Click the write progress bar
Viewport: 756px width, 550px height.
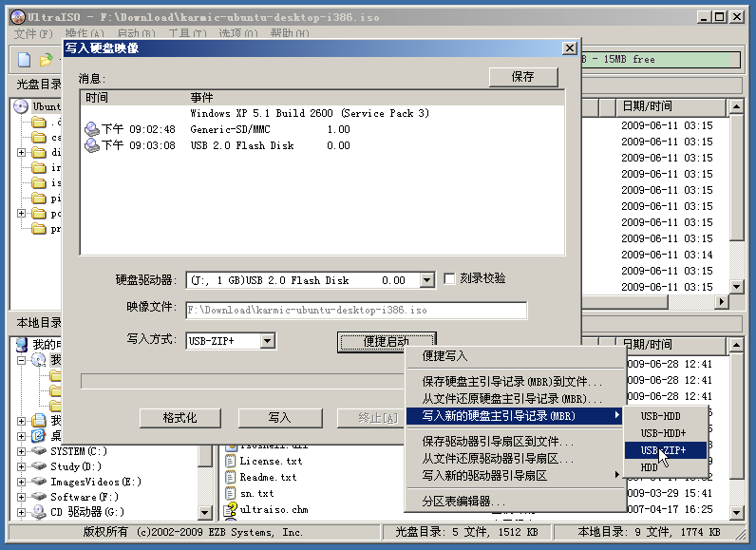[242, 381]
